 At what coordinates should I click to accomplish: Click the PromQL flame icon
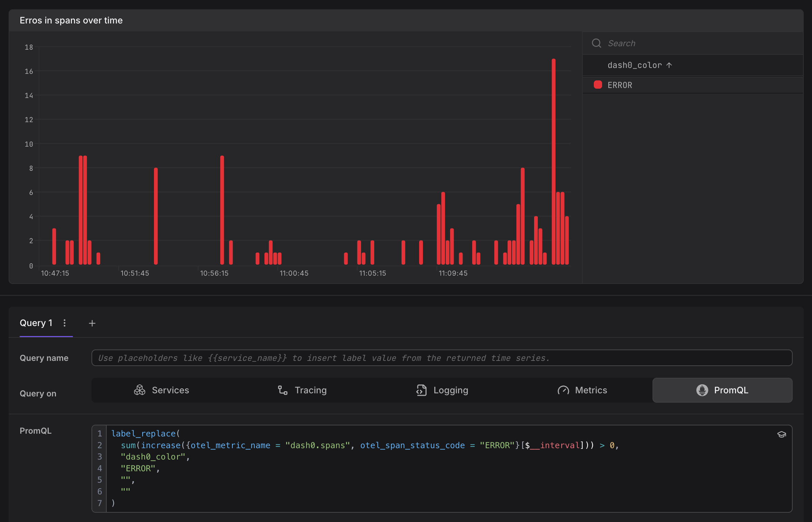(702, 390)
